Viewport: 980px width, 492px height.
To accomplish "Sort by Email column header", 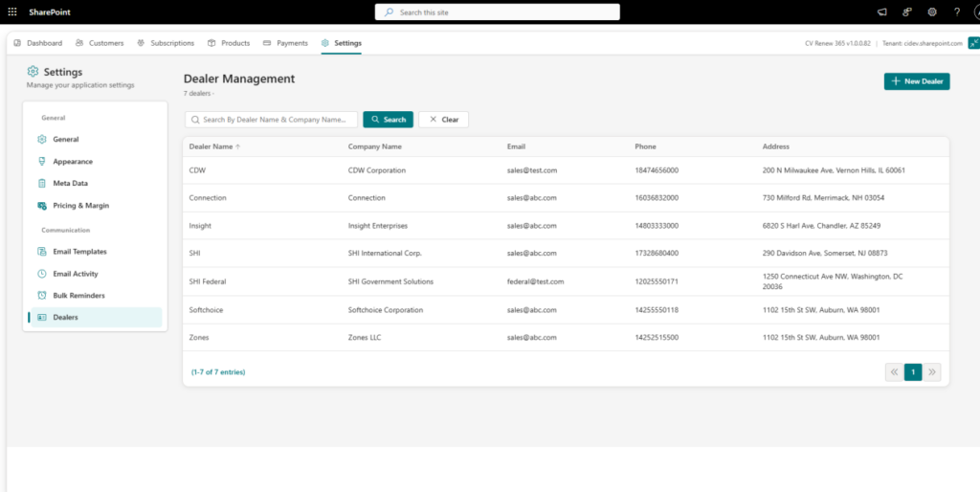I will 516,146.
